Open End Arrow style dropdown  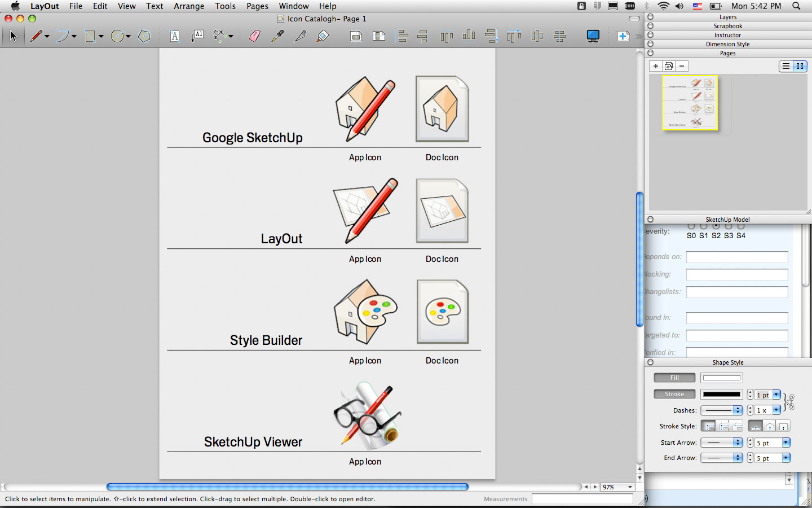[722, 458]
